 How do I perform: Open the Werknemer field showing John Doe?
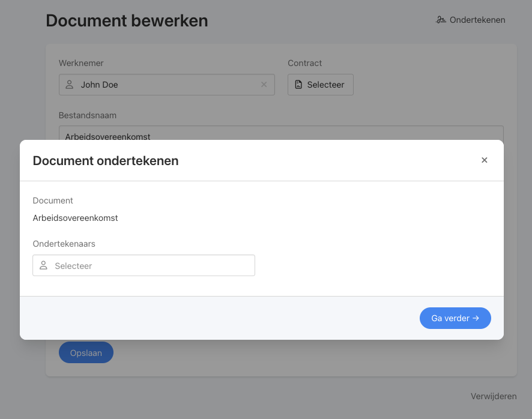pyautogui.click(x=167, y=85)
